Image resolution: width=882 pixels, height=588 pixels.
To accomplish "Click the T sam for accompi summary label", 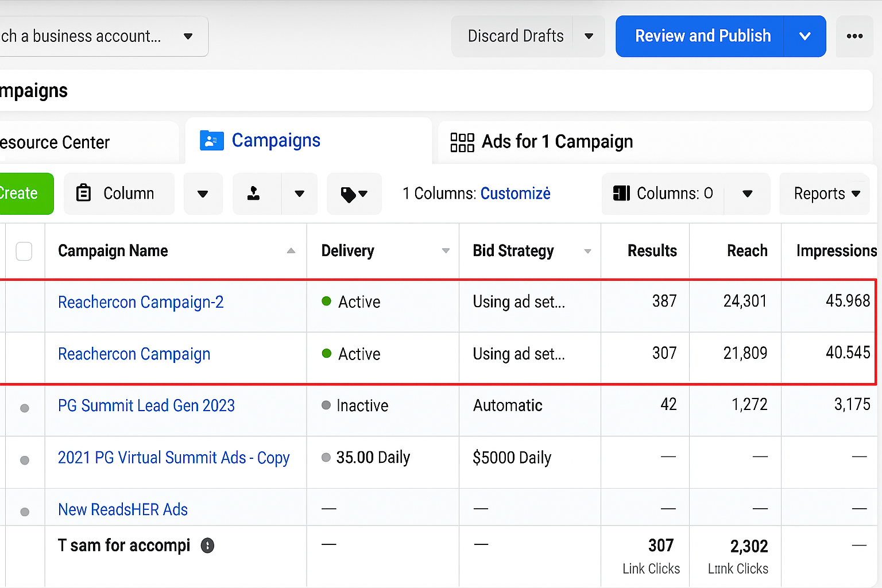I will tap(124, 546).
